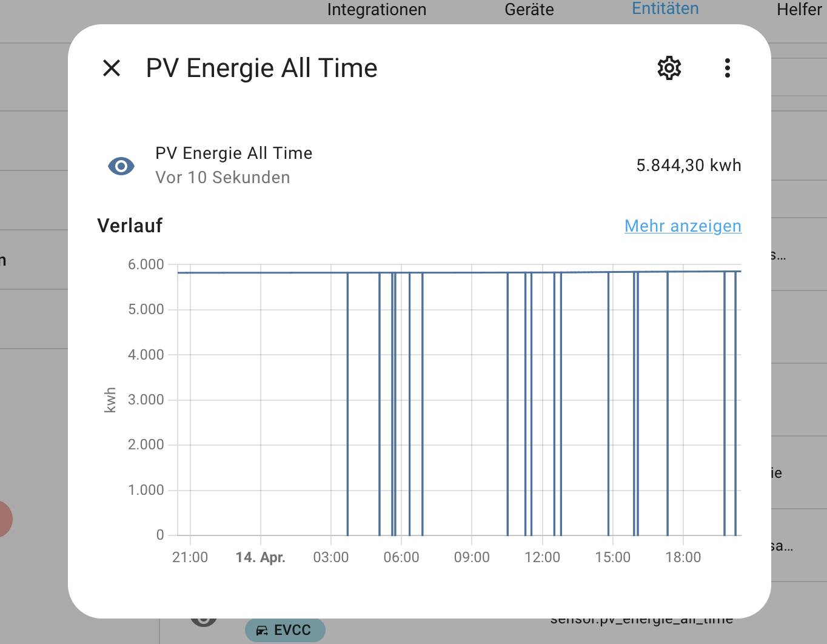Go to the Helfer tab
Screen dimensions: 827x644
[x=799, y=10]
